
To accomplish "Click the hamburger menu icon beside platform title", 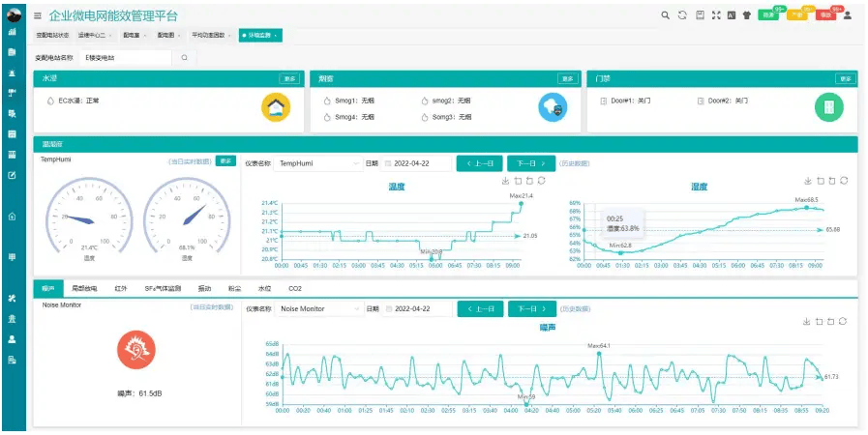I will pos(38,16).
